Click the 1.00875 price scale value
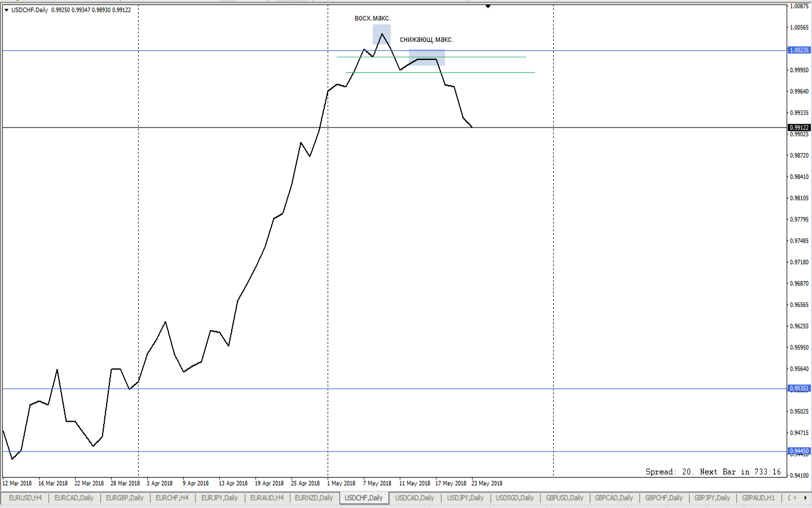Image resolution: width=812 pixels, height=508 pixels. [x=799, y=6]
